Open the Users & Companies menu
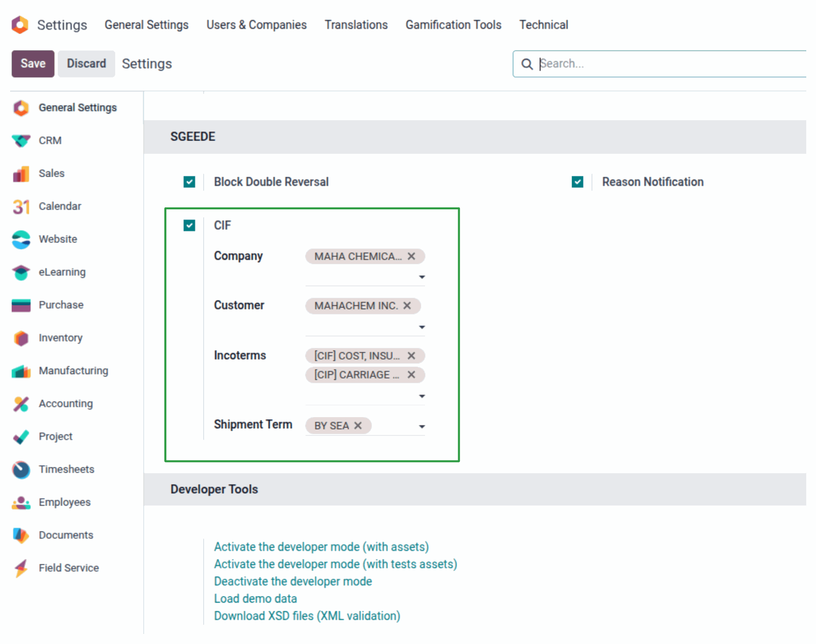 point(256,25)
